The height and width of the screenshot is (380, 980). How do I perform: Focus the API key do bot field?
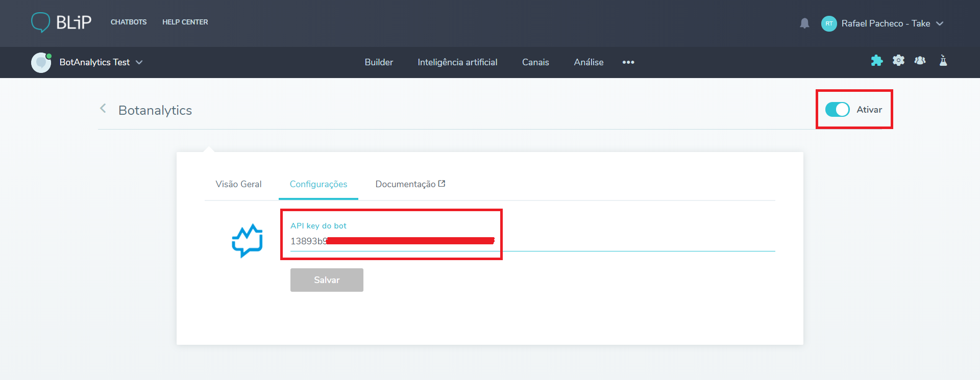pos(532,241)
